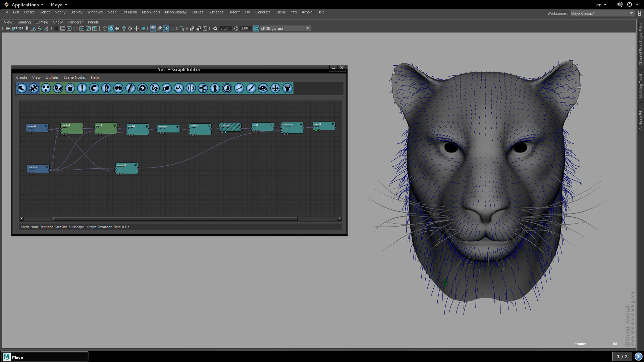Open the Attribute Editor side tab
This screenshot has width=644, height=362.
pyautogui.click(x=640, y=118)
